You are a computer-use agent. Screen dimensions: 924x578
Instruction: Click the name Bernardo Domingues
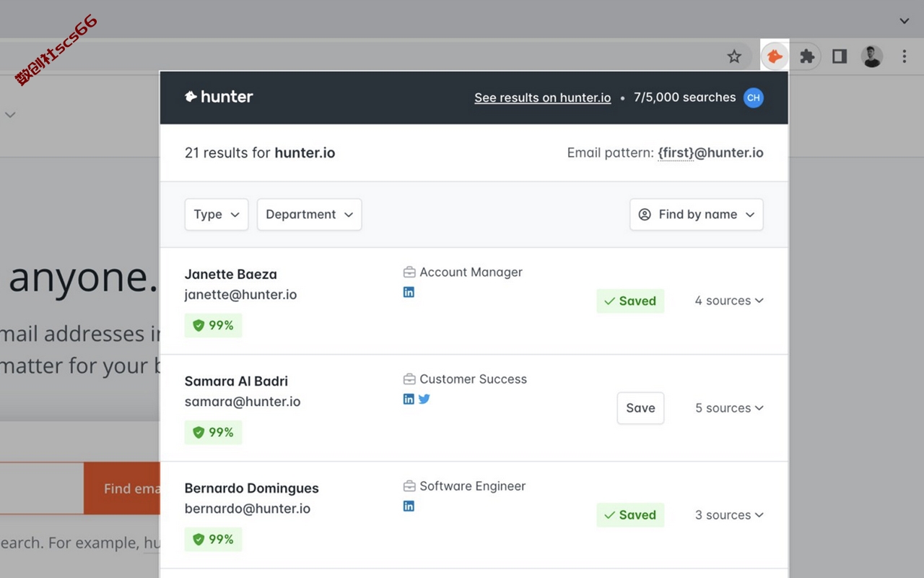click(252, 488)
